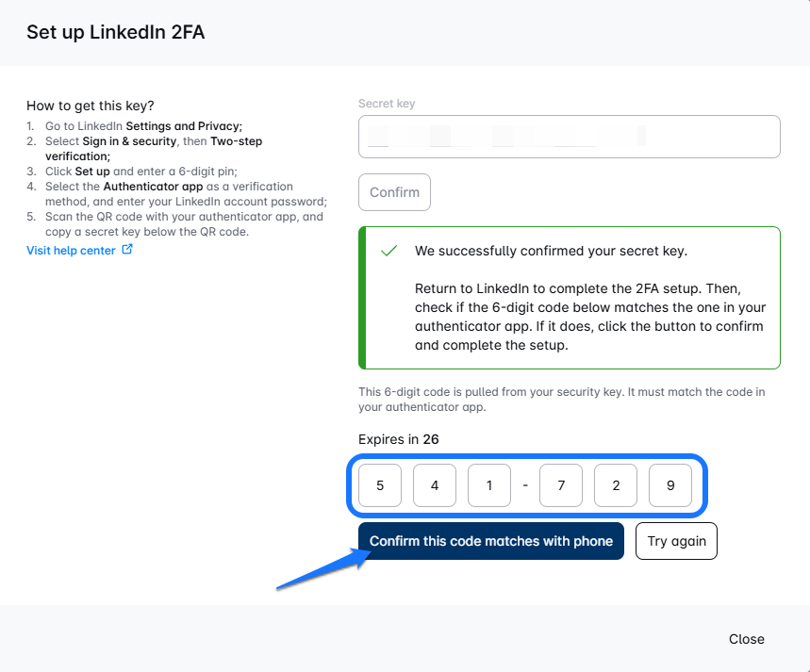Select the last code digit box showing 9
810x672 pixels.
[670, 486]
